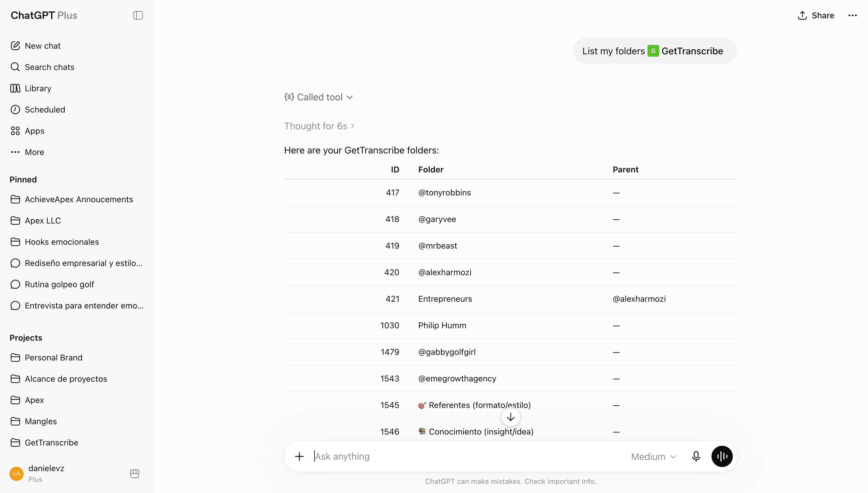Toggle the sidebar collapse icon
Screen dimensions: 868x493
(138, 16)
